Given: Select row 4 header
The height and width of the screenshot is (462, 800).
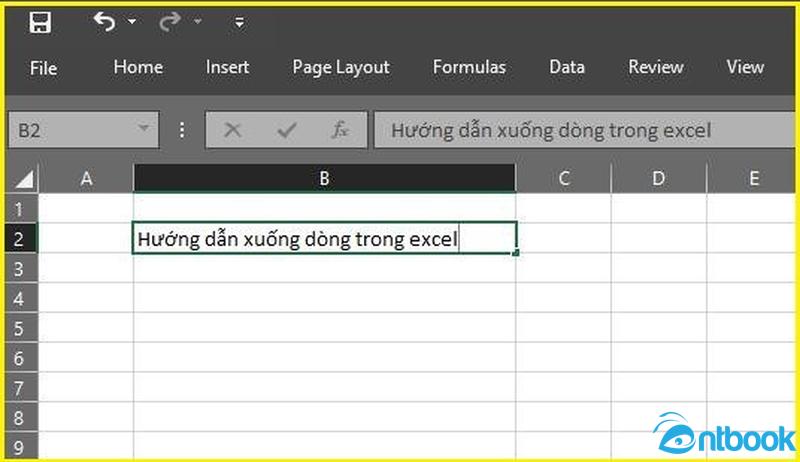Looking at the screenshot, I should (x=20, y=298).
